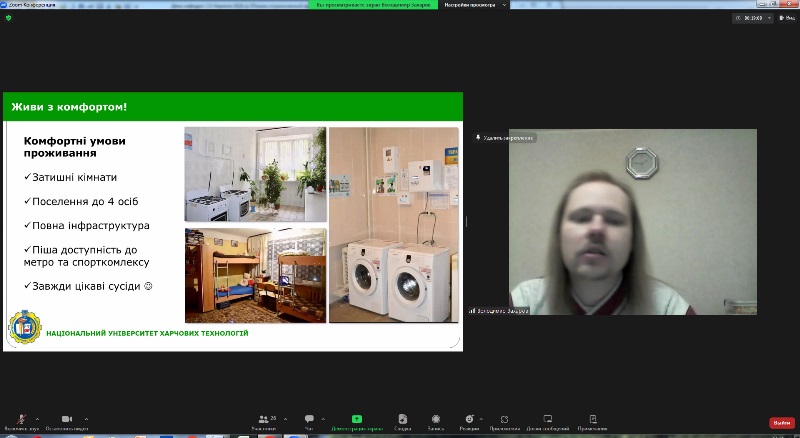Click the View layout button top right
This screenshot has height=438, width=800.
tap(787, 18)
